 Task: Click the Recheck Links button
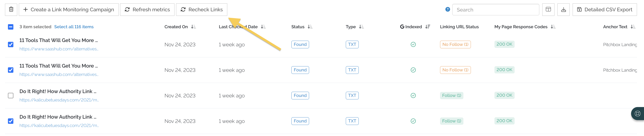tap(201, 9)
